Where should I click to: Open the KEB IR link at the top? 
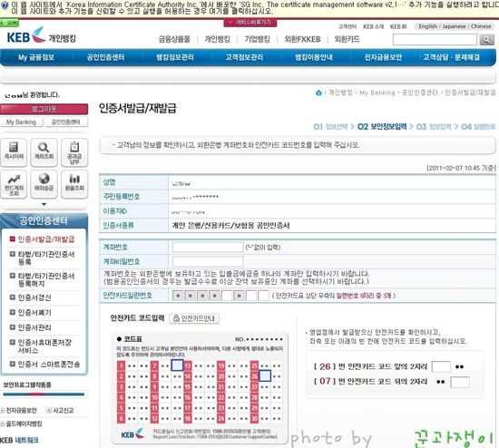pyautogui.click(x=398, y=26)
